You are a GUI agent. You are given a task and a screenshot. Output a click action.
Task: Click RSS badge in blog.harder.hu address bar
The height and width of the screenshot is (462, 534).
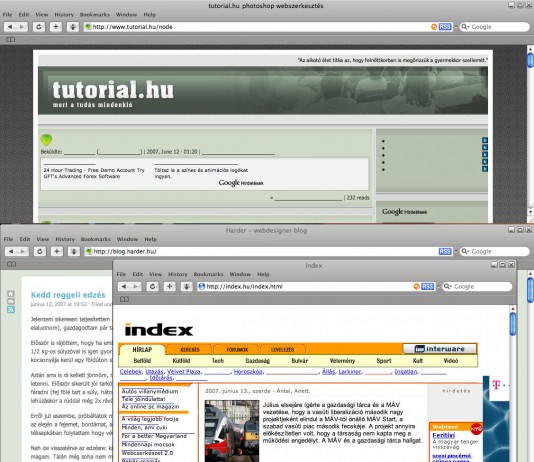pos(445,251)
